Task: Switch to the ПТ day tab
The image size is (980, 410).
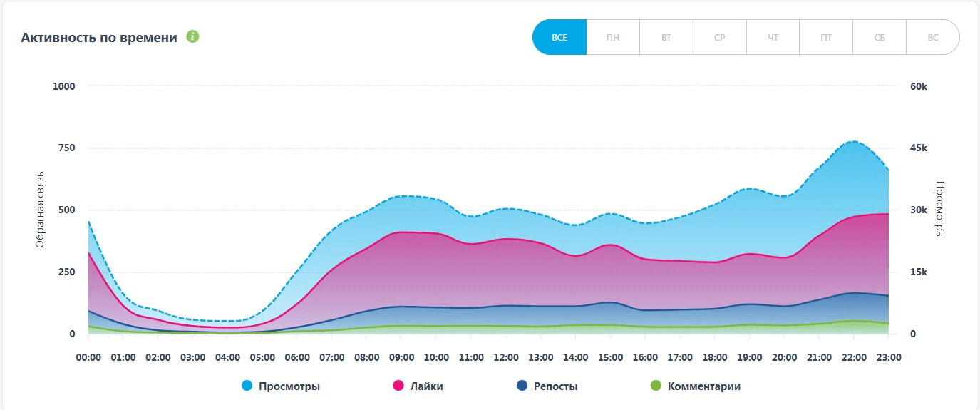Action: pos(826,37)
